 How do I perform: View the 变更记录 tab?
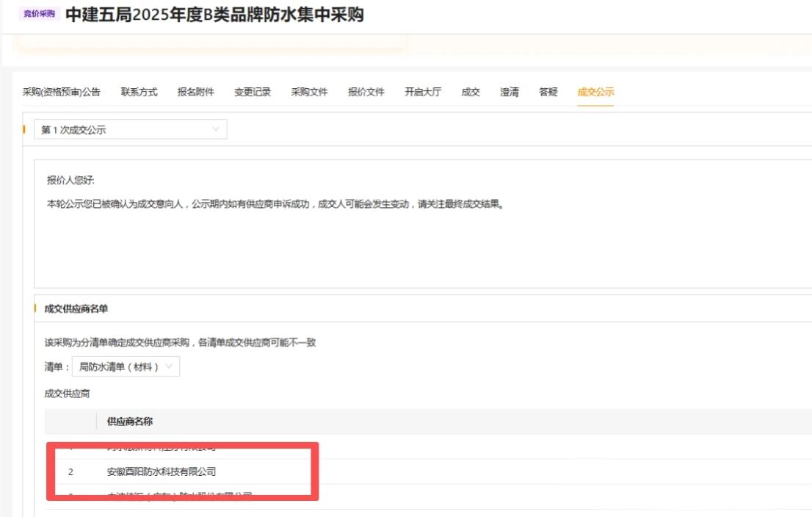click(x=253, y=92)
